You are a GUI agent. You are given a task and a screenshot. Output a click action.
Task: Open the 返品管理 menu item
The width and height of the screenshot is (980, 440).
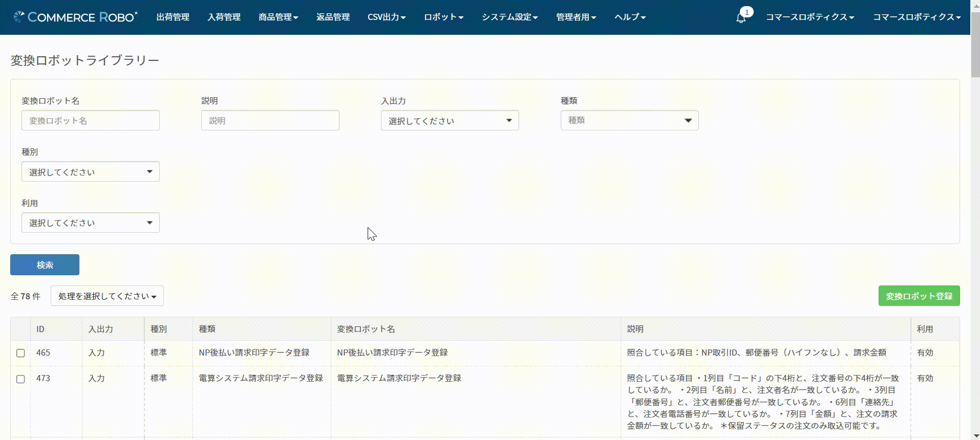333,17
